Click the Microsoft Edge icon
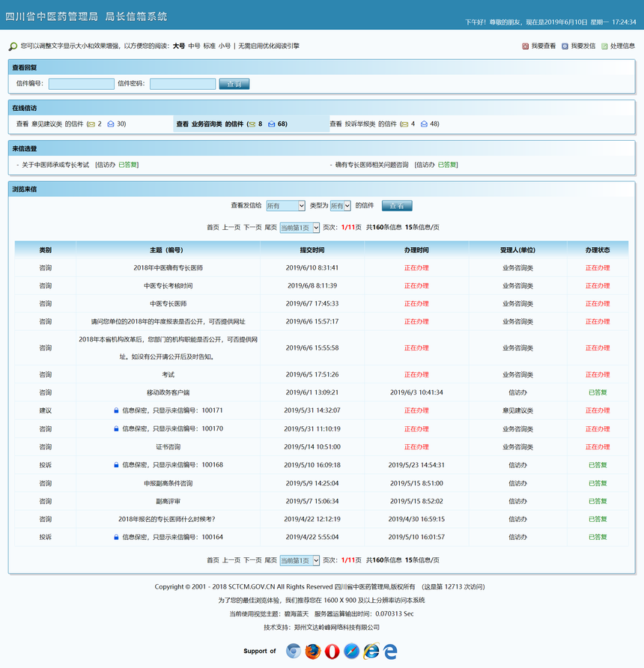Viewport: 644px width, 668px height. [389, 651]
